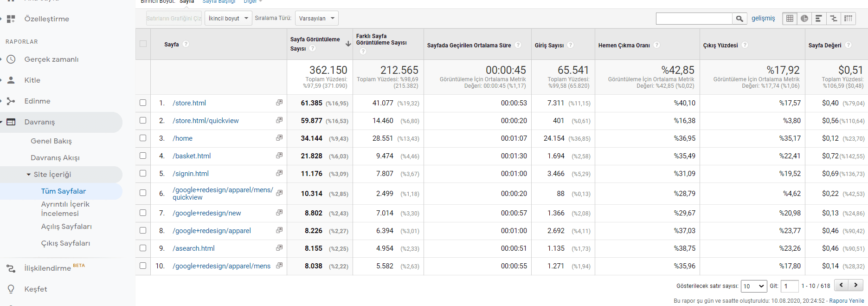Check the checkbox for /store.html row
868x306 pixels.
[143, 103]
